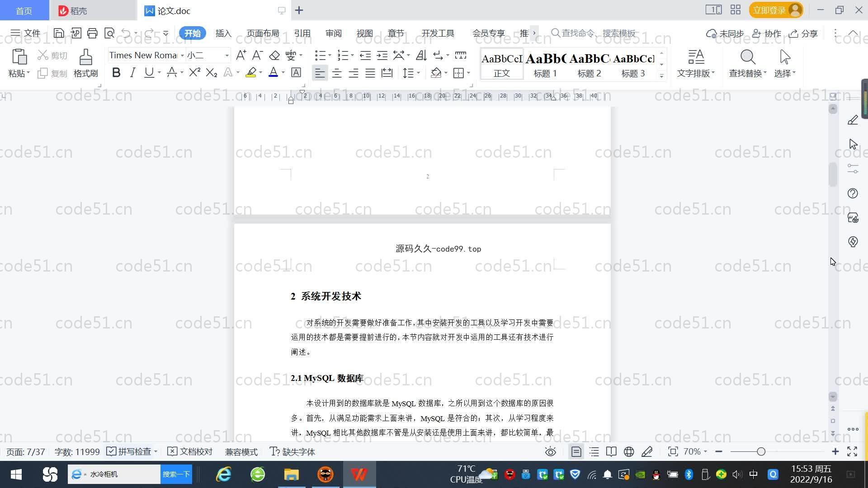
Task: Click the Save document icon
Action: click(59, 33)
